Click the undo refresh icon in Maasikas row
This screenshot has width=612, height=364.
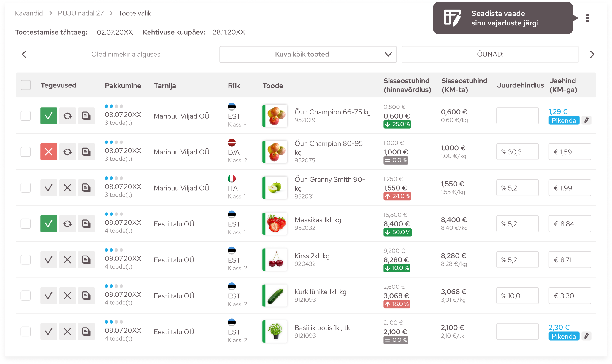point(67,223)
